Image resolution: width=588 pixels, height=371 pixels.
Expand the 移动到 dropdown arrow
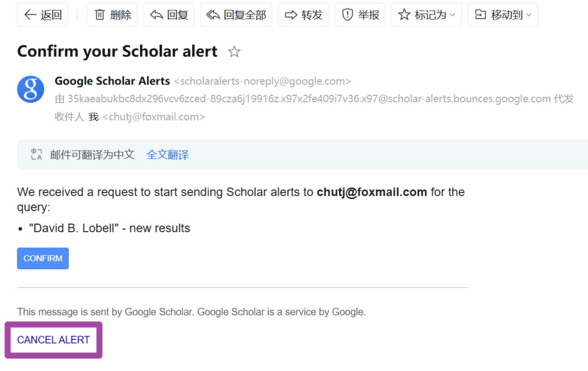pos(529,15)
